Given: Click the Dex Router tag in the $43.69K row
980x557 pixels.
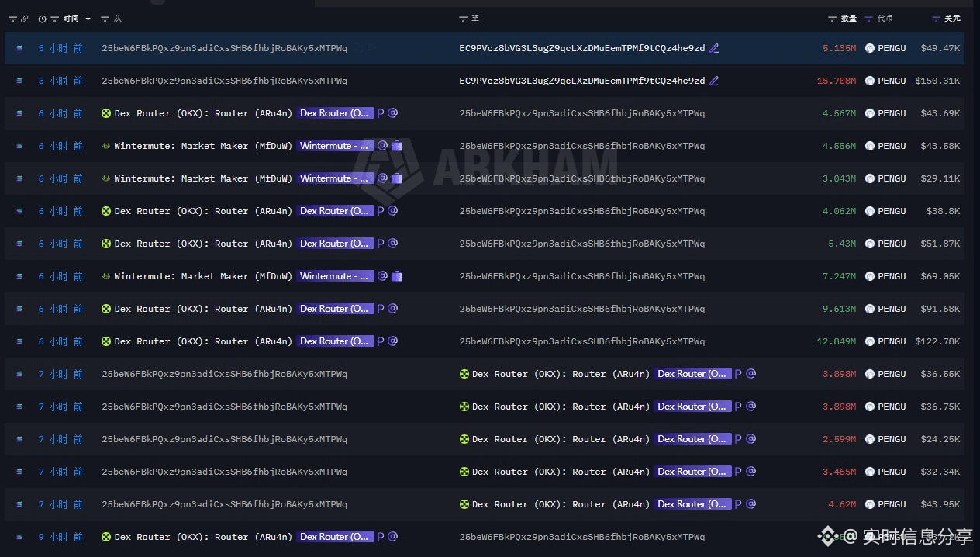Looking at the screenshot, I should pyautogui.click(x=335, y=113).
